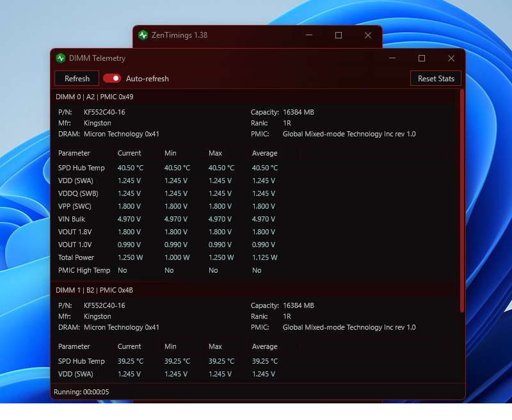Click the Global Mixed-mode Technology PMIC value of DIMM 1

point(349,327)
